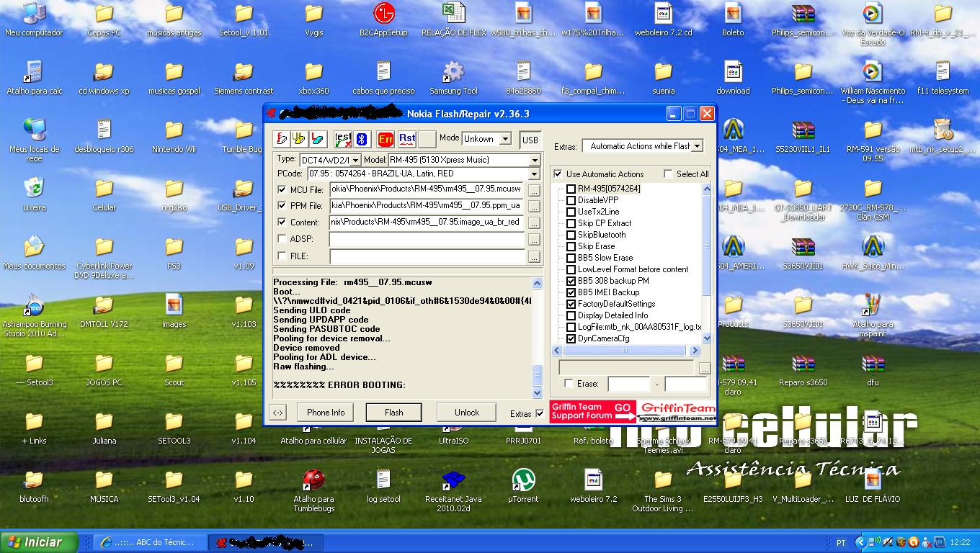Open Meu computador desktop icon

pos(34,20)
